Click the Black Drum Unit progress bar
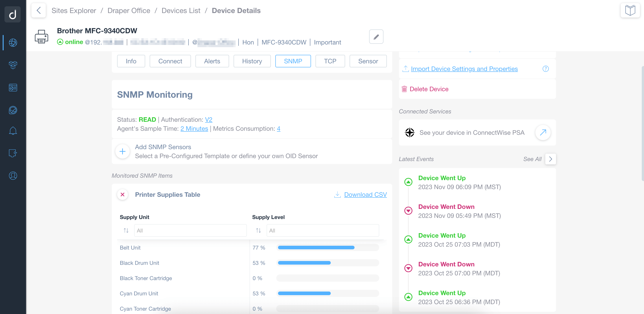 point(328,263)
